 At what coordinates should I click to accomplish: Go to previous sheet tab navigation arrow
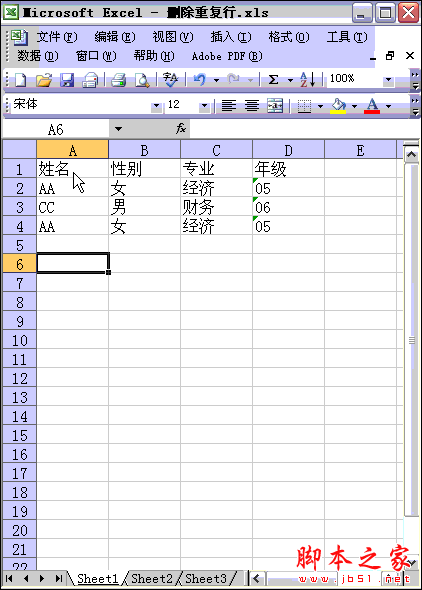click(x=26, y=578)
